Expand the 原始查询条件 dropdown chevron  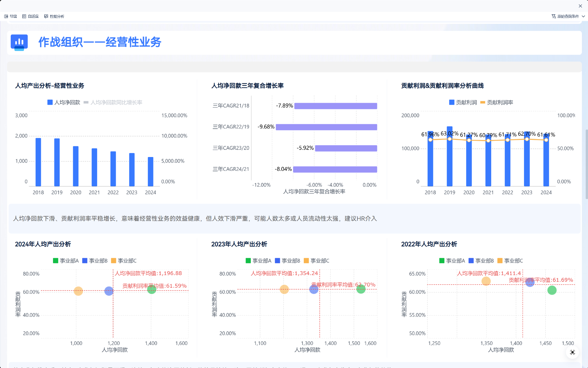[583, 17]
